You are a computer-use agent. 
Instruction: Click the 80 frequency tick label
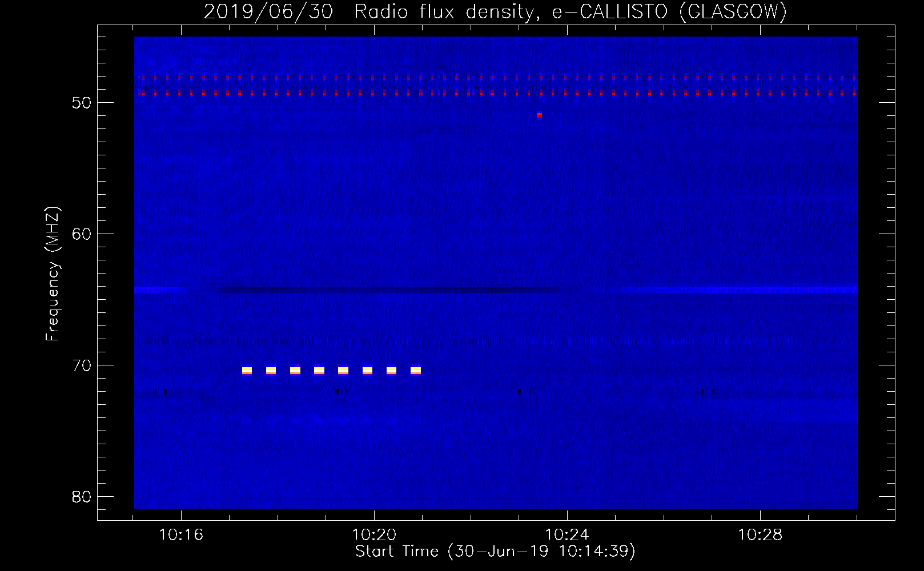click(x=82, y=497)
